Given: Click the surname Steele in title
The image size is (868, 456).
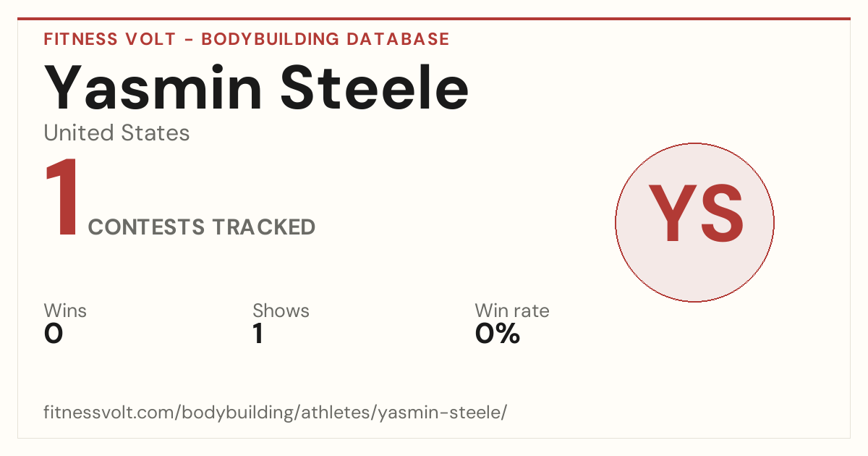Looking at the screenshot, I should 375,86.
